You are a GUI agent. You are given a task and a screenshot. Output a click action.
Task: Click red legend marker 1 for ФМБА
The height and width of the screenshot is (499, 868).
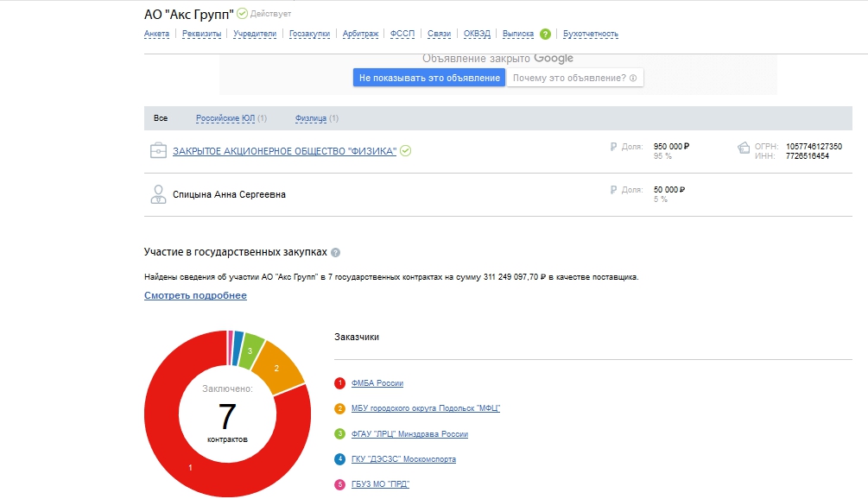340,382
